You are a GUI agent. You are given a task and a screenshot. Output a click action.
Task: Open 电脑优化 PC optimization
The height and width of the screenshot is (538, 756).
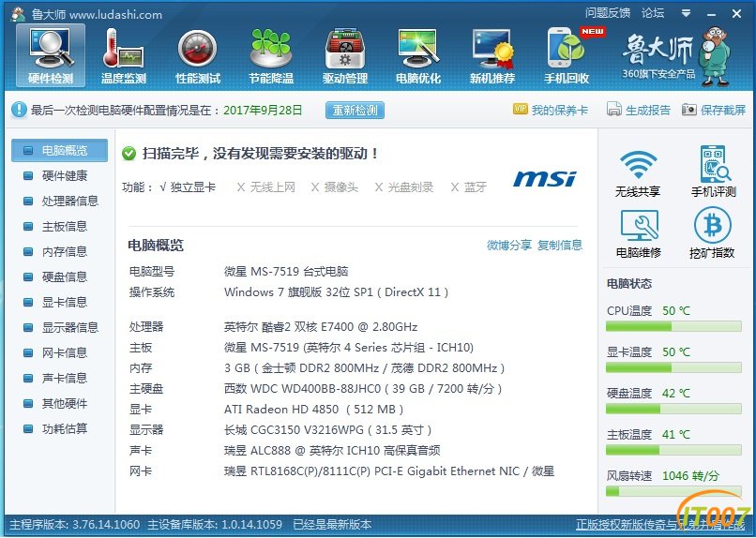click(418, 56)
